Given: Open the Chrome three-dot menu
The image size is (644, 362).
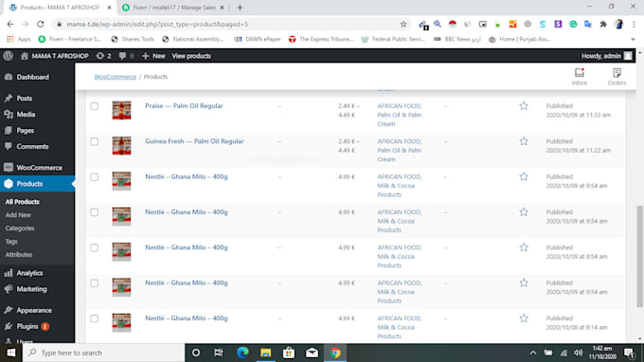Looking at the screenshot, I should (x=635, y=25).
